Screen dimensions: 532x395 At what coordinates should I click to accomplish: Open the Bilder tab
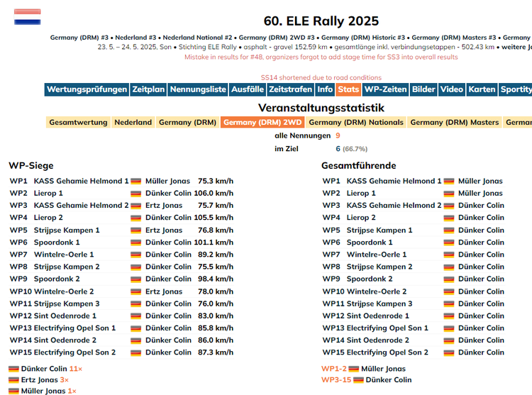click(423, 89)
